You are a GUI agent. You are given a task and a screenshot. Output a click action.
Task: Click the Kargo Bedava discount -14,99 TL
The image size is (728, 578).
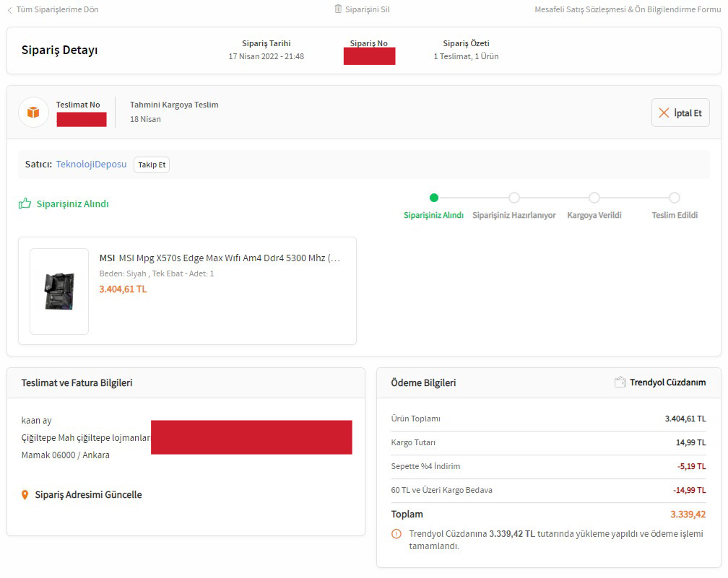pyautogui.click(x=690, y=490)
